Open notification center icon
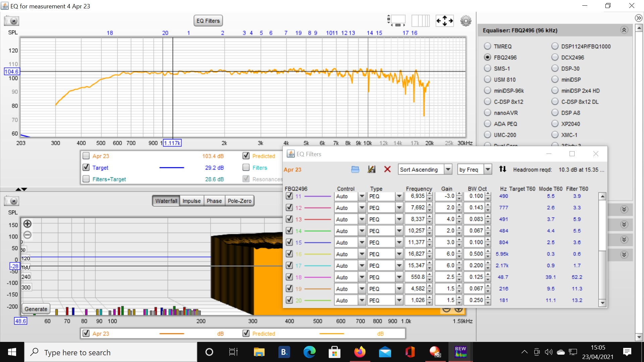The height and width of the screenshot is (362, 644). click(627, 352)
